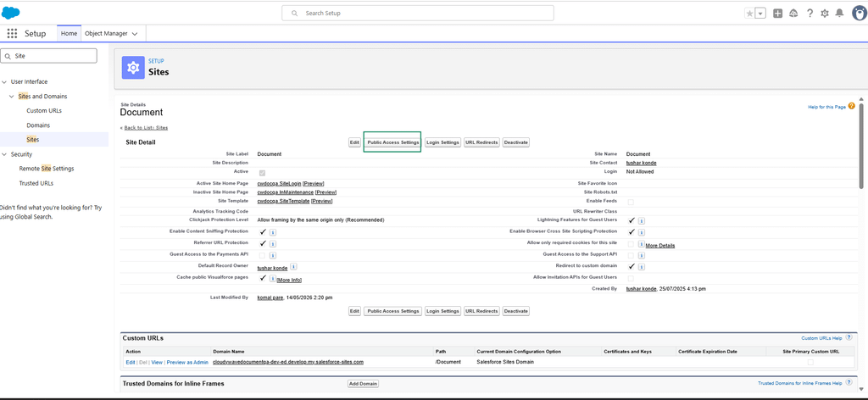The image size is (868, 400).
Task: Click the top Public Access Settings button
Action: point(392,142)
